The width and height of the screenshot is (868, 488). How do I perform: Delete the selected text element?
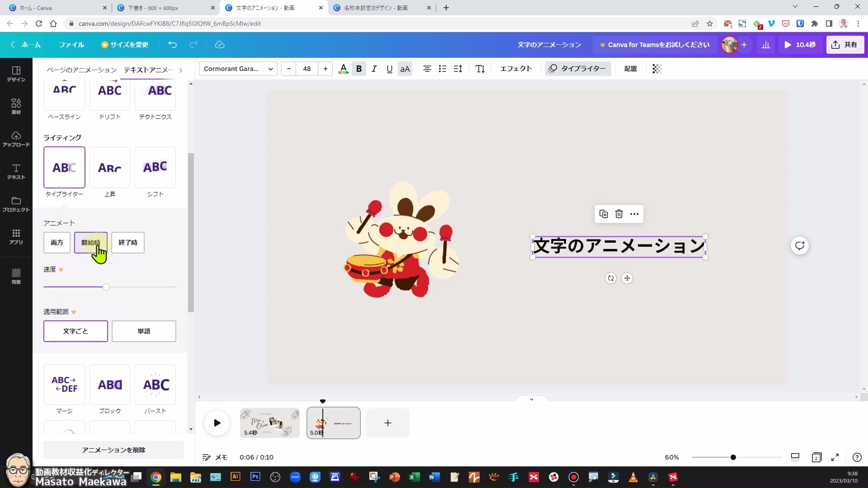pos(619,214)
